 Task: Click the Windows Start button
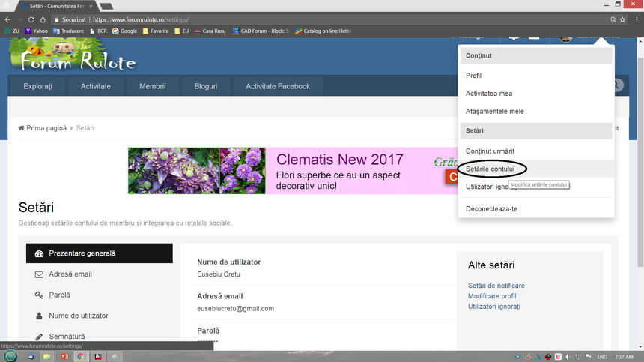pyautogui.click(x=10, y=356)
